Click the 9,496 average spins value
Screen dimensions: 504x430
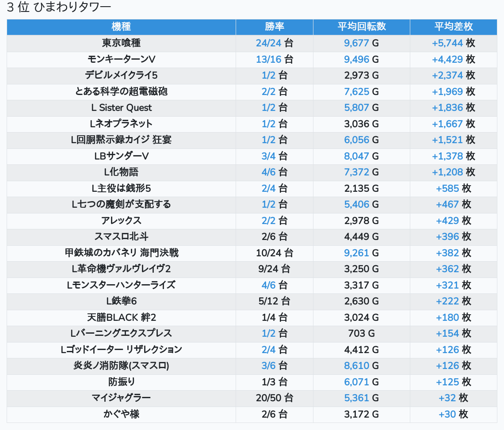pyautogui.click(x=356, y=59)
